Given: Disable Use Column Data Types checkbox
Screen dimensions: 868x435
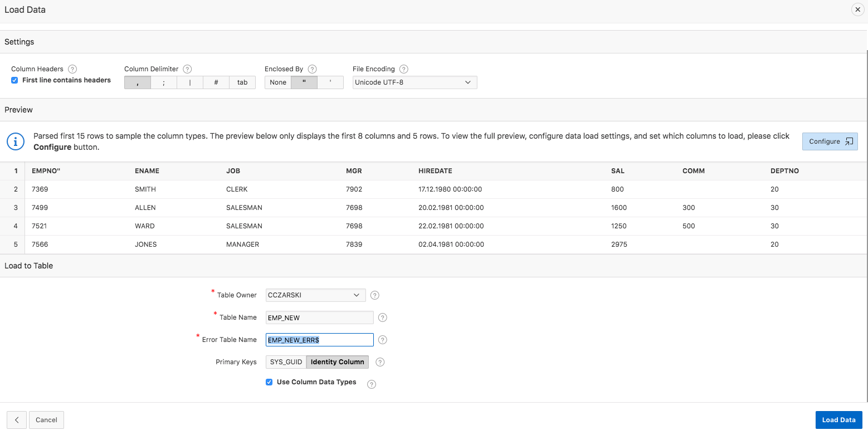Looking at the screenshot, I should (269, 382).
